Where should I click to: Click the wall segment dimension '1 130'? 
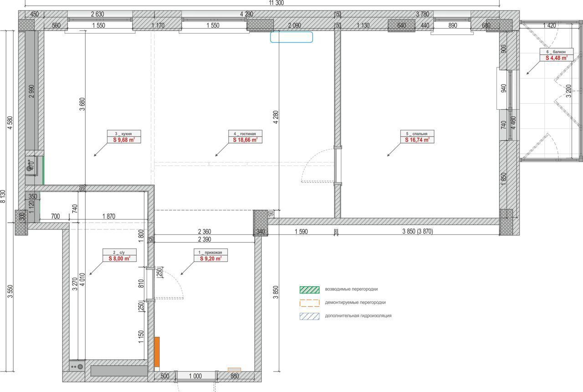[363, 25]
